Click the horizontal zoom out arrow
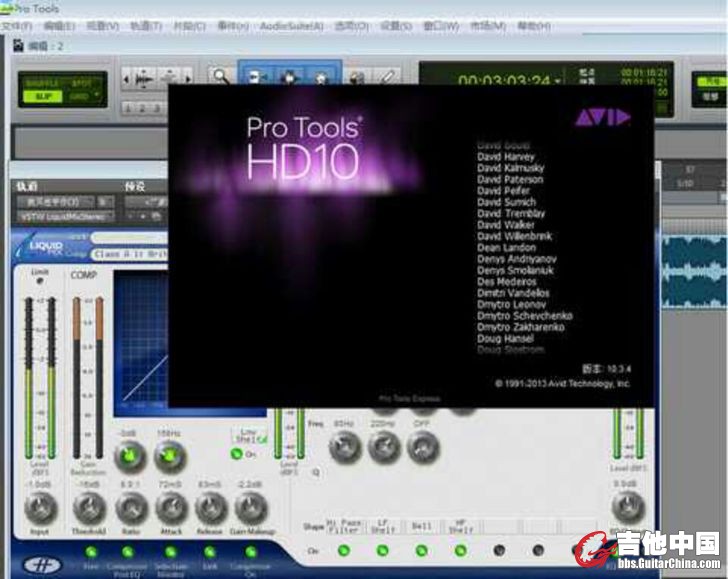The image size is (728, 579). pyautogui.click(x=126, y=79)
